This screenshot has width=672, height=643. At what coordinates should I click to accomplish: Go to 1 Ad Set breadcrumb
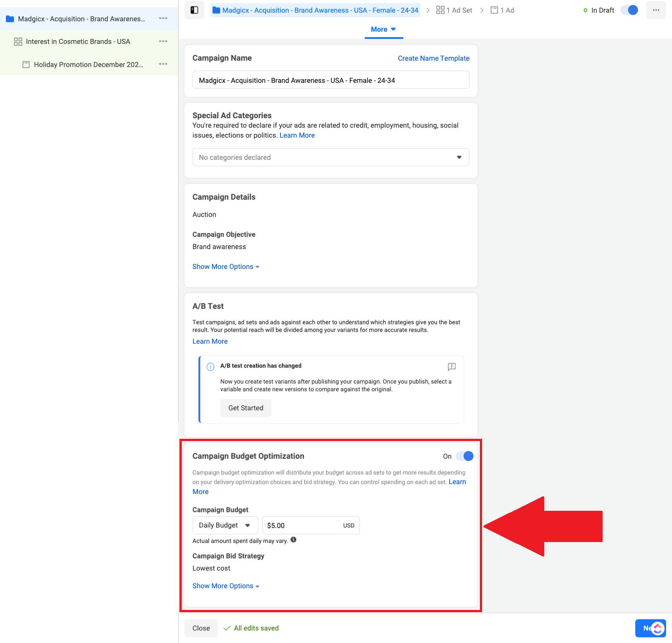click(x=454, y=10)
